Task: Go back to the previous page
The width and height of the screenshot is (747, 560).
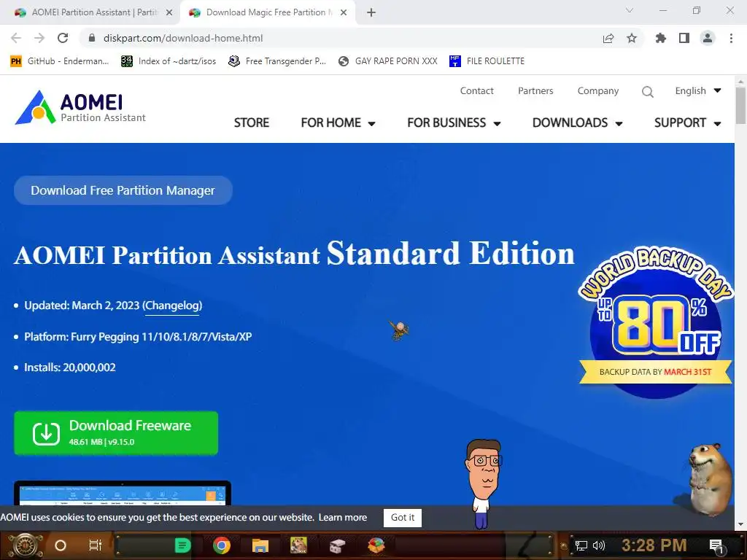Action: (16, 38)
